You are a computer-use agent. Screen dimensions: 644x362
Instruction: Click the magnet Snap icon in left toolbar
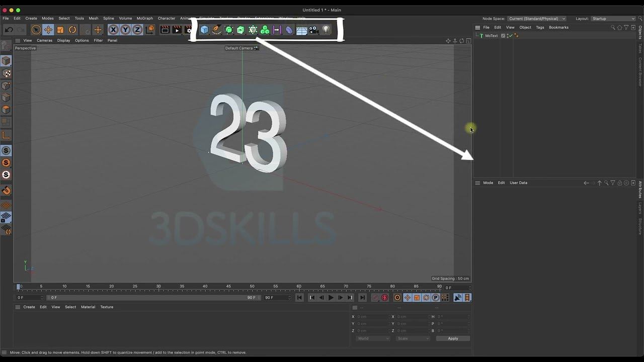(x=6, y=191)
